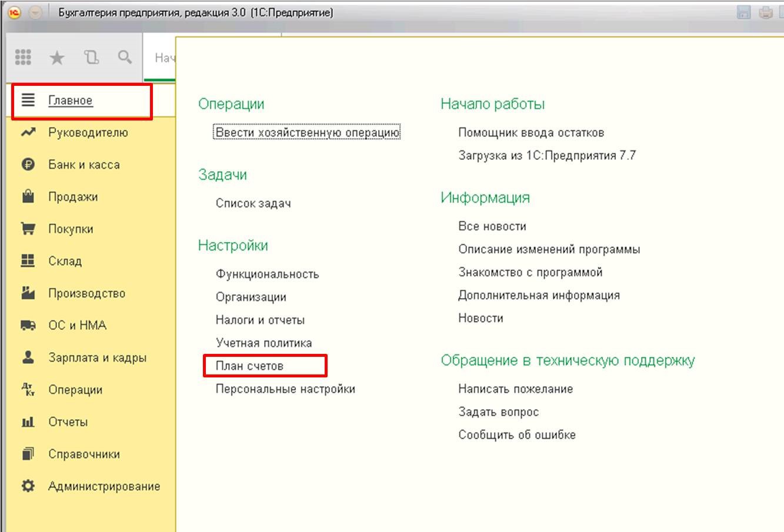This screenshot has height=532, width=784.
Task: Open the Главное section
Action: 71,101
